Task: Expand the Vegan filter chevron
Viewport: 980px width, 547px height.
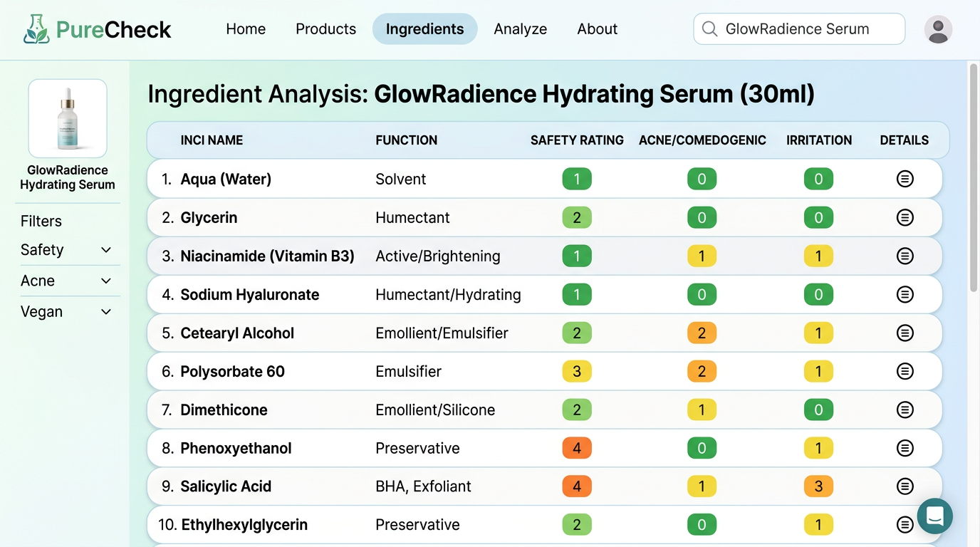Action: [106, 312]
